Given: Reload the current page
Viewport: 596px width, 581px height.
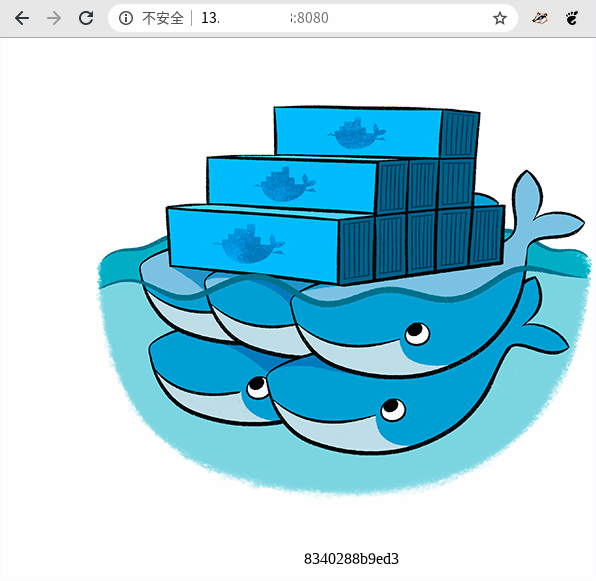Looking at the screenshot, I should click(86, 18).
